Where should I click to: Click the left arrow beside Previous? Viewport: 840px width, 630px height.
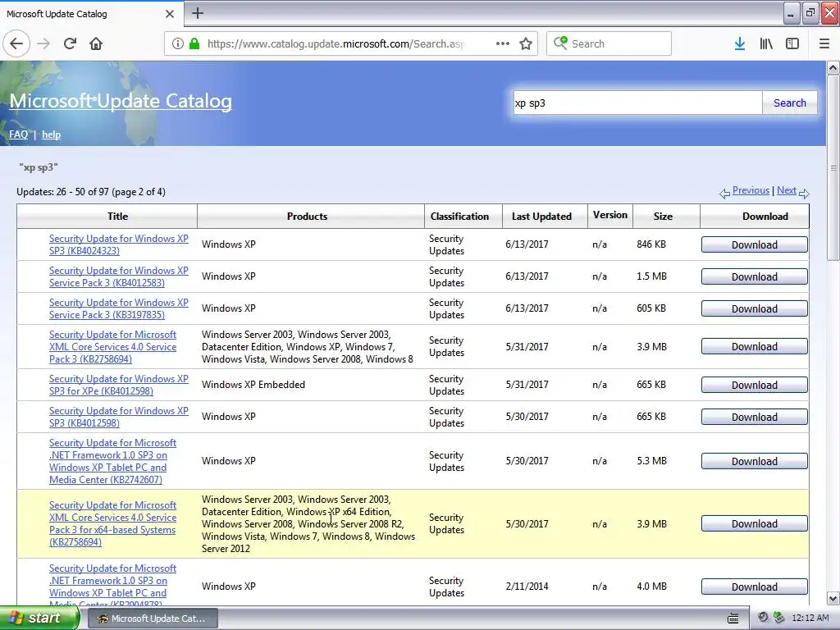point(725,194)
